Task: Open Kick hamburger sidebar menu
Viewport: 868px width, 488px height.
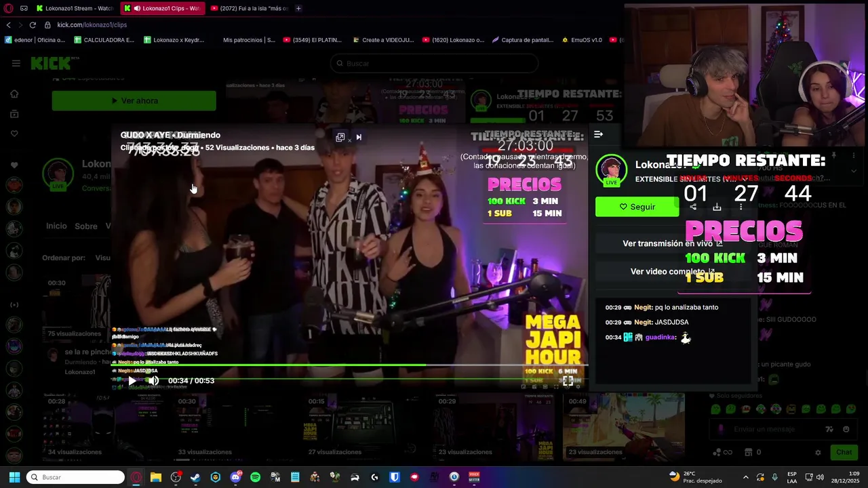Action: coord(16,63)
